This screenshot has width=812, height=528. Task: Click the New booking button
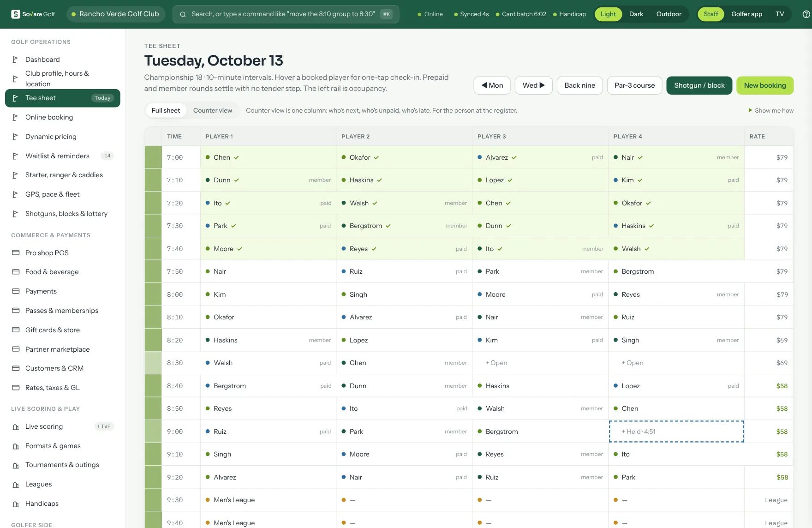coord(765,85)
